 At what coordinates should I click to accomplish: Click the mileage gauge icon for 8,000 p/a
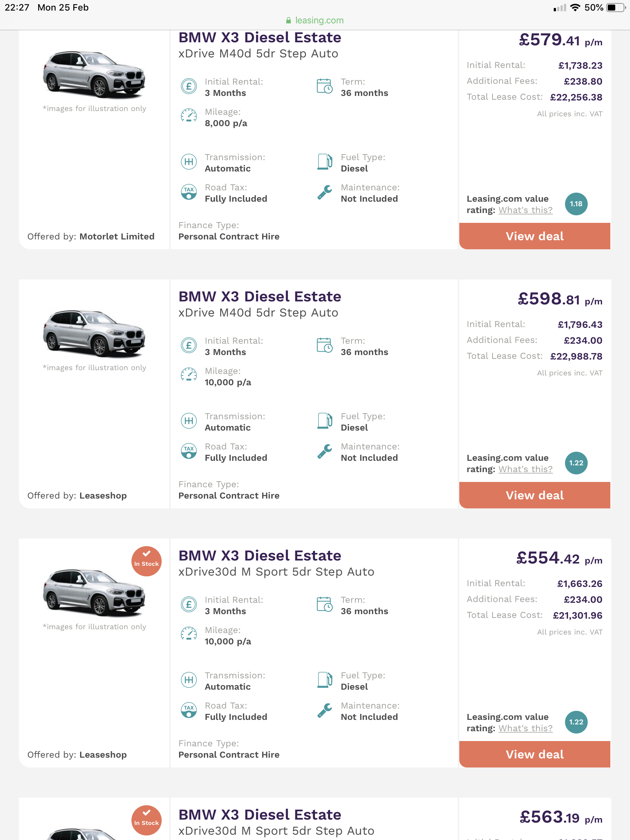pos(189,116)
